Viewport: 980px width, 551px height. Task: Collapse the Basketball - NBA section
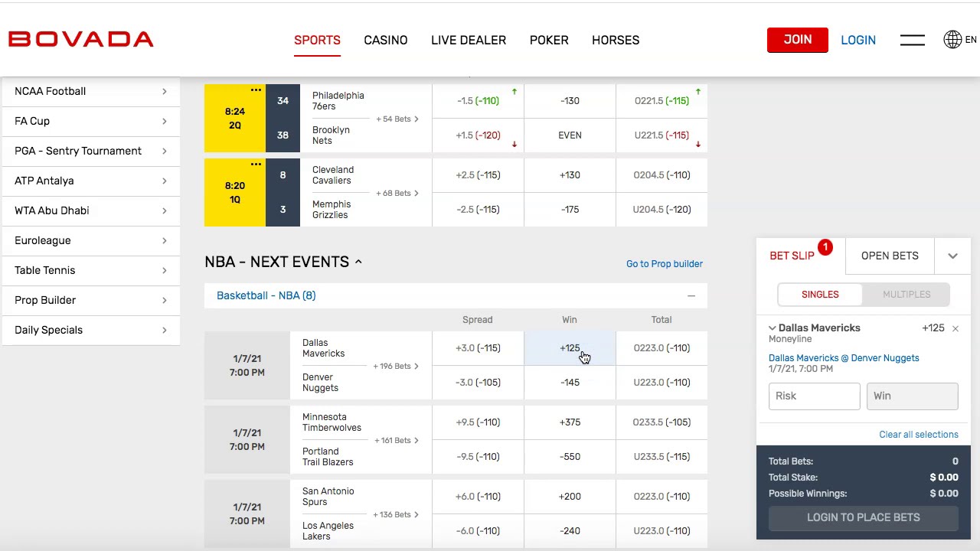tap(691, 295)
